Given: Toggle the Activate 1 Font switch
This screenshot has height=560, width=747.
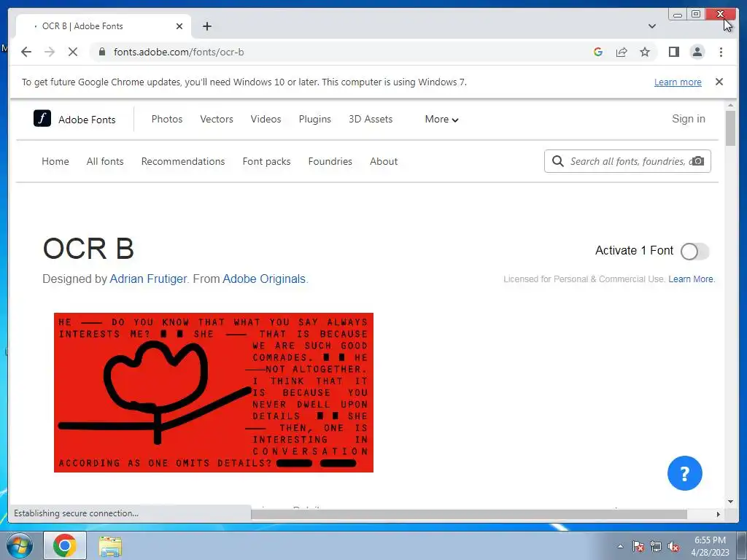Looking at the screenshot, I should 694,251.
